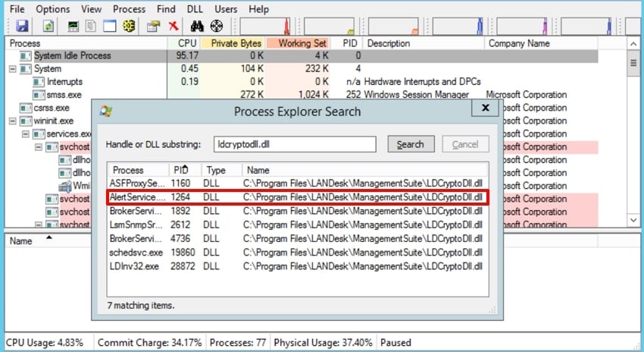This screenshot has height=352, width=644.
Task: Collapse the wininit.exe tree node
Action: (13, 121)
